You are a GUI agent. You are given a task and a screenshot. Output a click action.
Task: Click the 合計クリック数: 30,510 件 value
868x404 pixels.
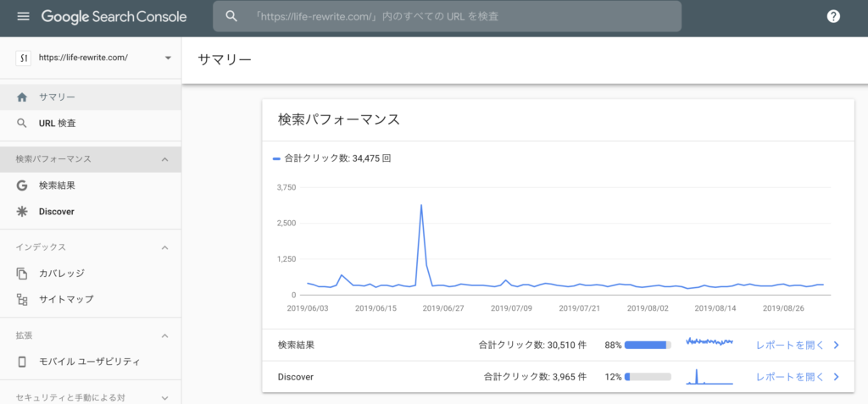532,346
